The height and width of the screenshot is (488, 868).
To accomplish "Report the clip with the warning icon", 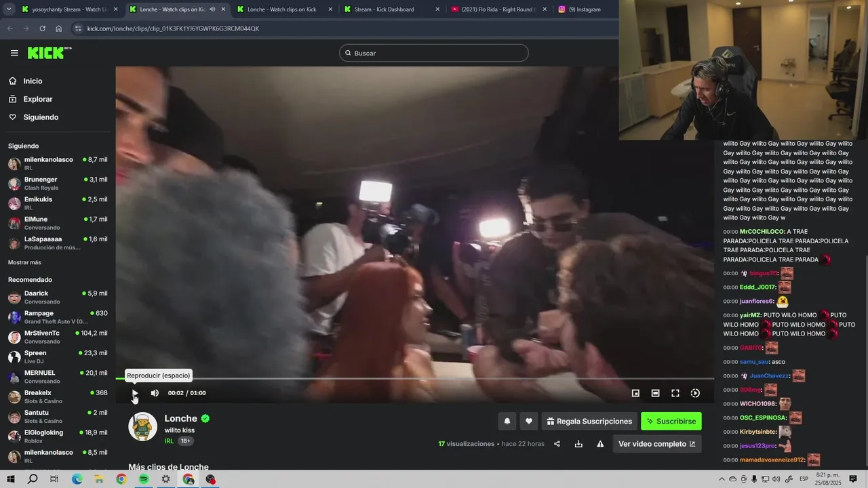I will click(x=600, y=444).
